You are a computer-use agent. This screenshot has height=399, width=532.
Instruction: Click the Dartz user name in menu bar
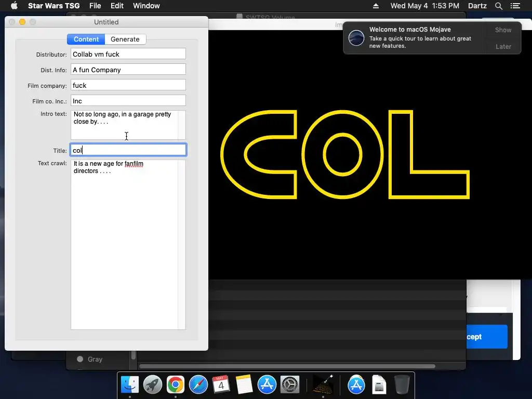[477, 6]
